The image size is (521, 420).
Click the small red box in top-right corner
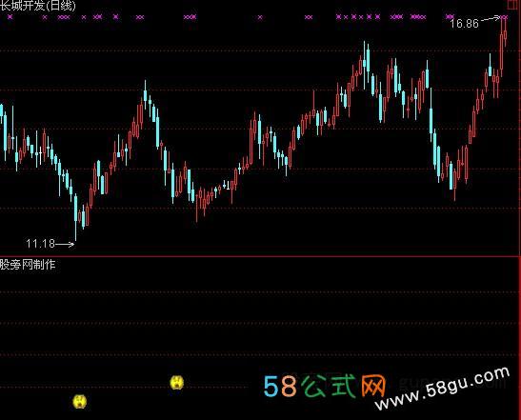(x=512, y=4)
